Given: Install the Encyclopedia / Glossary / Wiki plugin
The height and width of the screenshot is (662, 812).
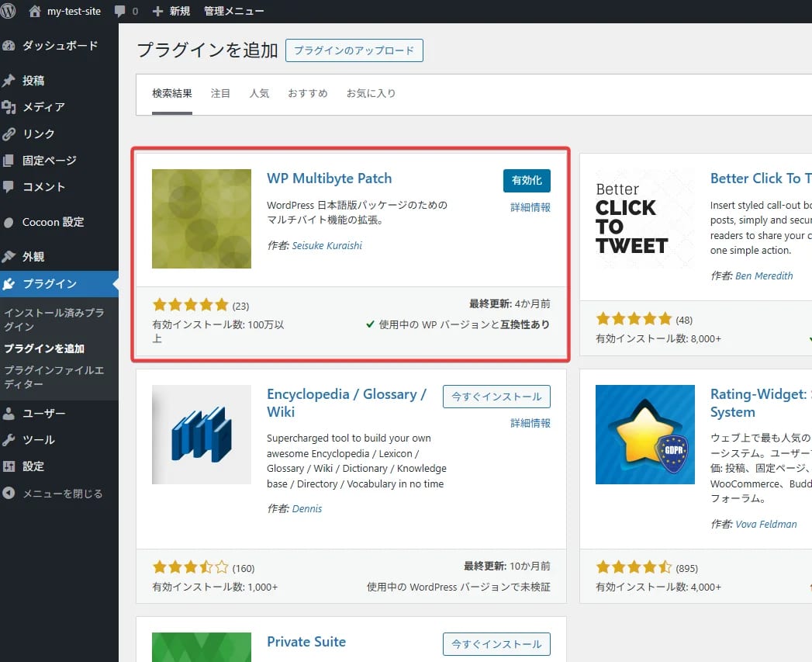Looking at the screenshot, I should tap(496, 397).
